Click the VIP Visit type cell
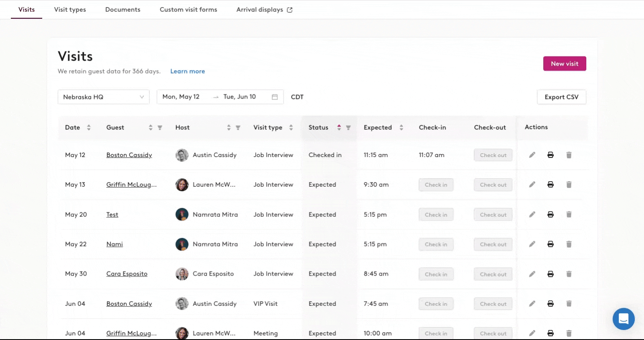Screen dimensions: 644x340 (x=266, y=304)
